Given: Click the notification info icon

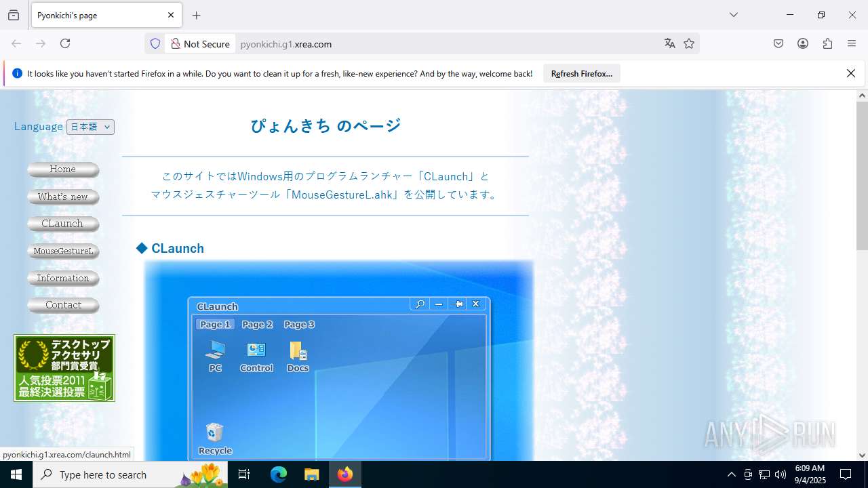Looking at the screenshot, I should 18,73.
